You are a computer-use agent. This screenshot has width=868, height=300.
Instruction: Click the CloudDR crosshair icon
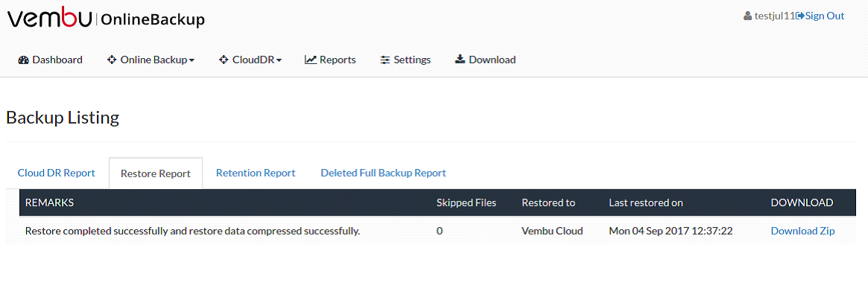pyautogui.click(x=224, y=60)
